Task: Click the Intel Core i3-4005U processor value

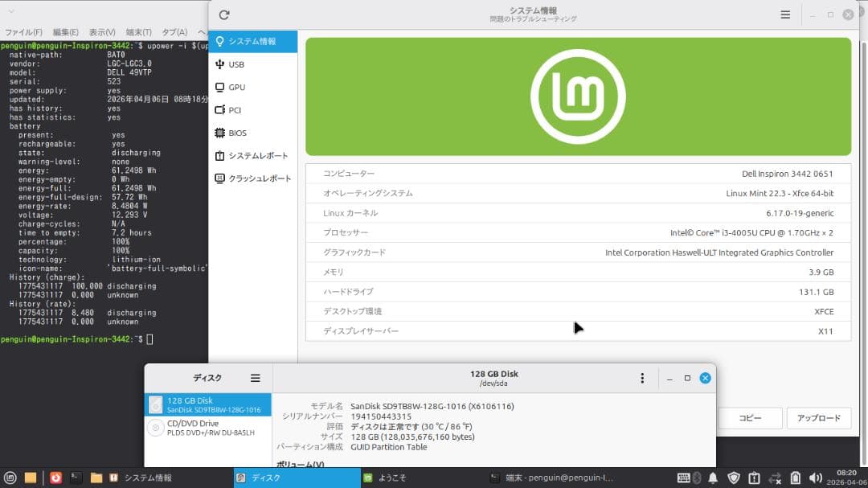Action: click(751, 232)
